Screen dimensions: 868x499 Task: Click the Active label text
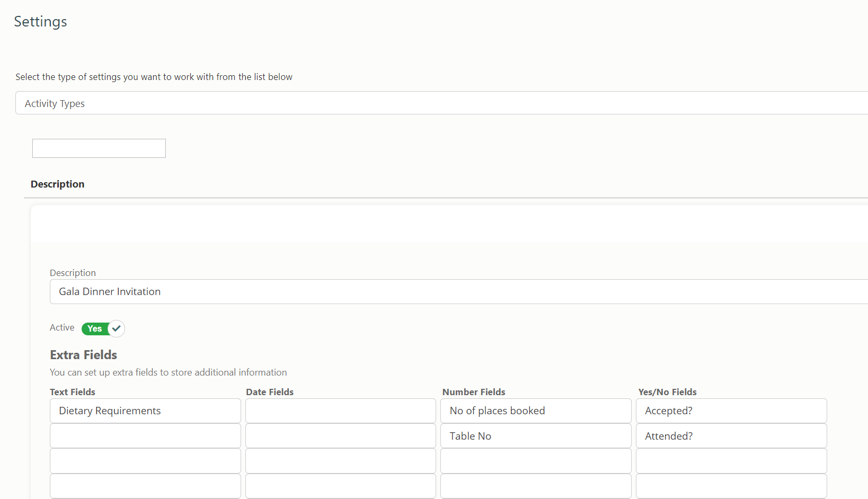coord(62,327)
